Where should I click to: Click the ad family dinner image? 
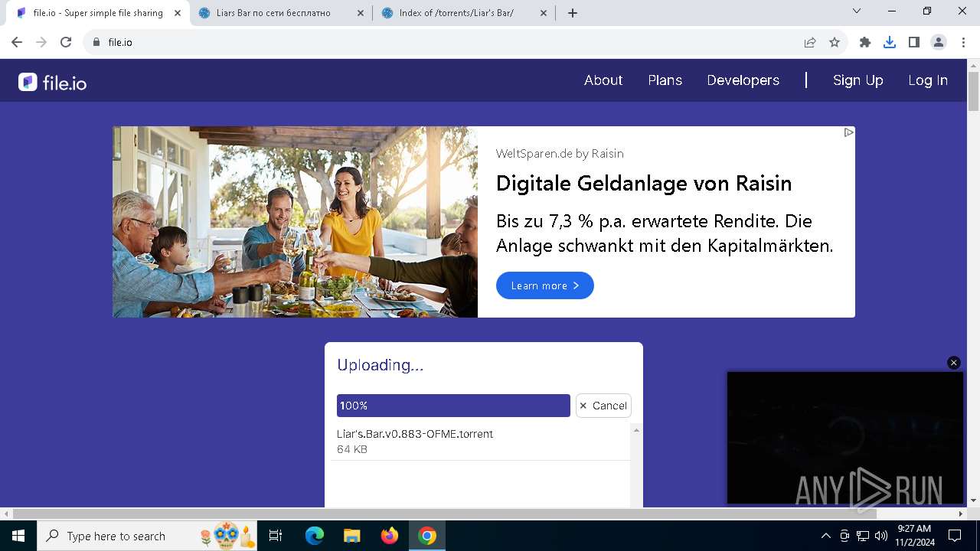[296, 222]
